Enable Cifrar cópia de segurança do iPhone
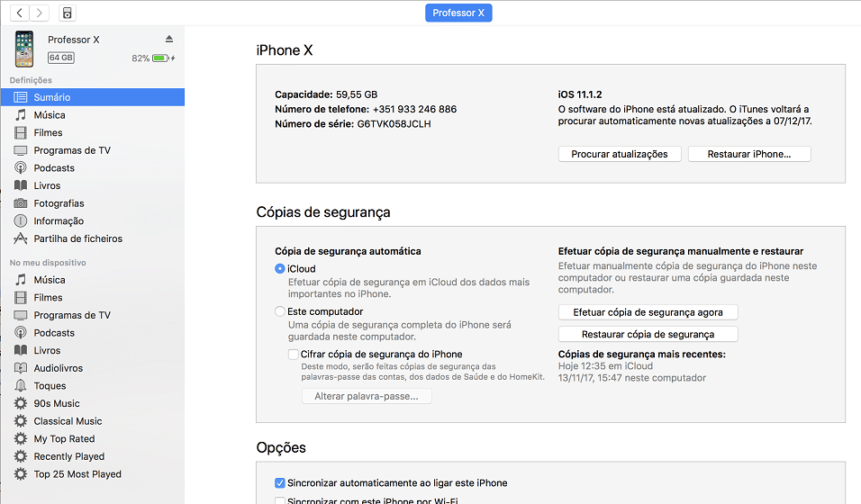The height and width of the screenshot is (504, 861). point(294,354)
